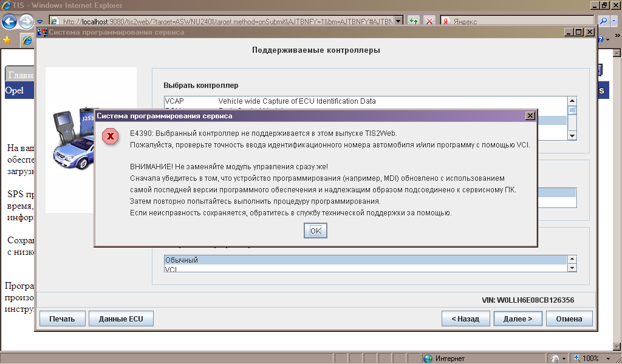622x364 pixels.
Task: Click the IE page tab icon
Action: (27, 40)
